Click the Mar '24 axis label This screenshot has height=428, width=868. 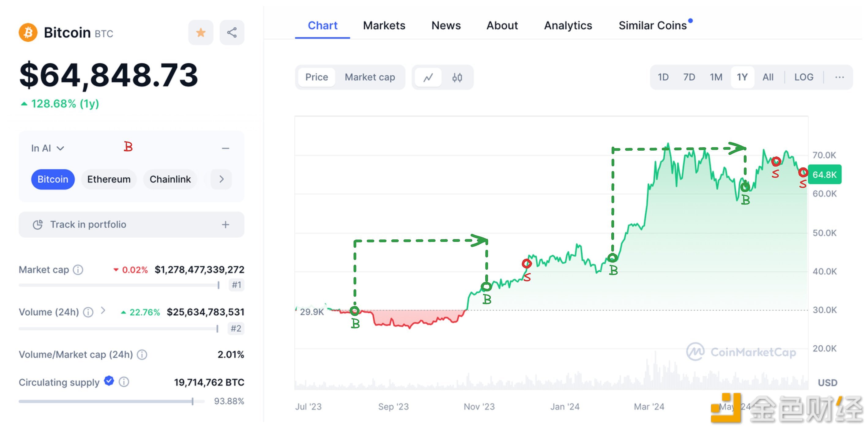[x=649, y=407]
